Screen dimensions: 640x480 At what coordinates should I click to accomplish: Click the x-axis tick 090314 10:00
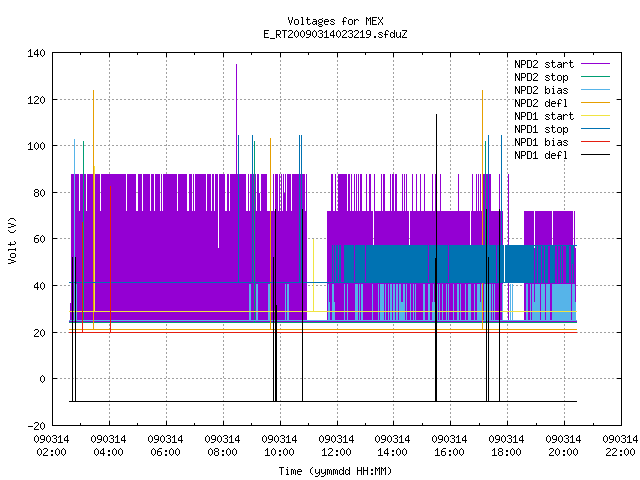click(x=279, y=446)
